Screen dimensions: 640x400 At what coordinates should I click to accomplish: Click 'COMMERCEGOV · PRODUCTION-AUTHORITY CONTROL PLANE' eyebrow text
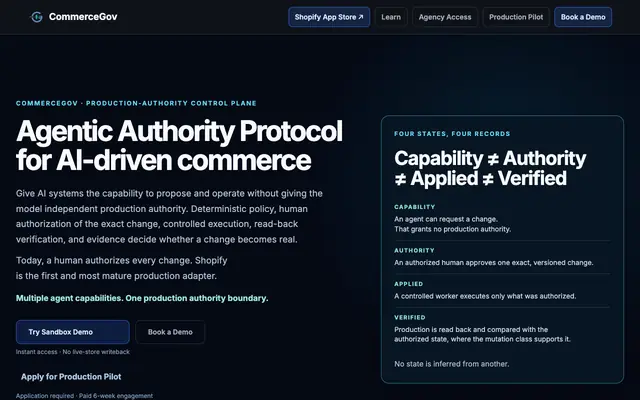[x=136, y=103]
